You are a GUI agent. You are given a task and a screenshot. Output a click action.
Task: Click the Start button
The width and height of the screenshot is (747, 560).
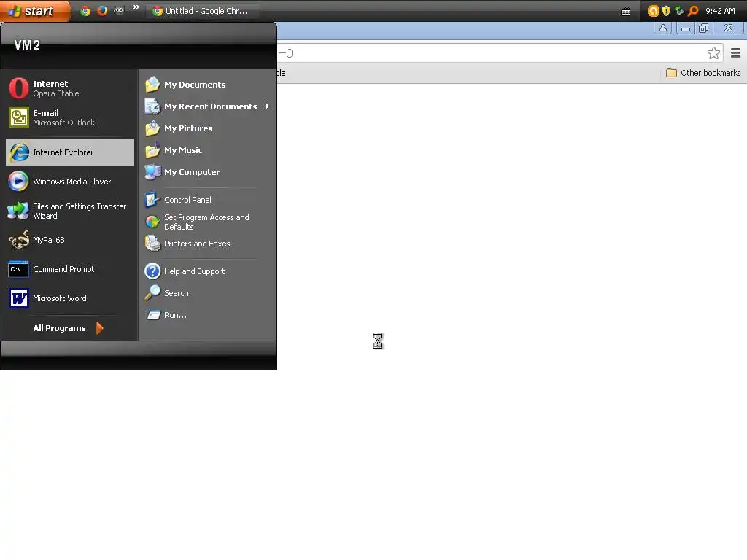tap(34, 10)
